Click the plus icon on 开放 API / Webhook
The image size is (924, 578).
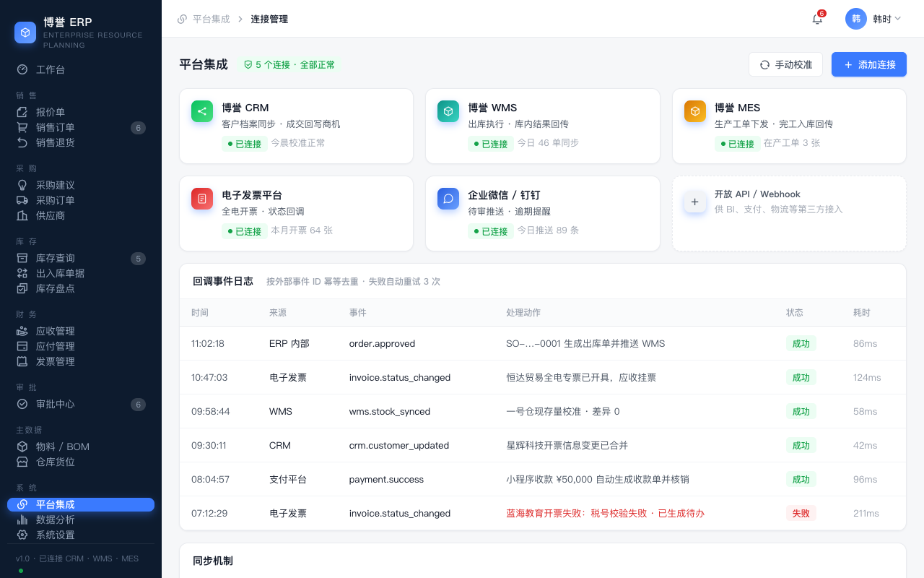[x=695, y=202]
